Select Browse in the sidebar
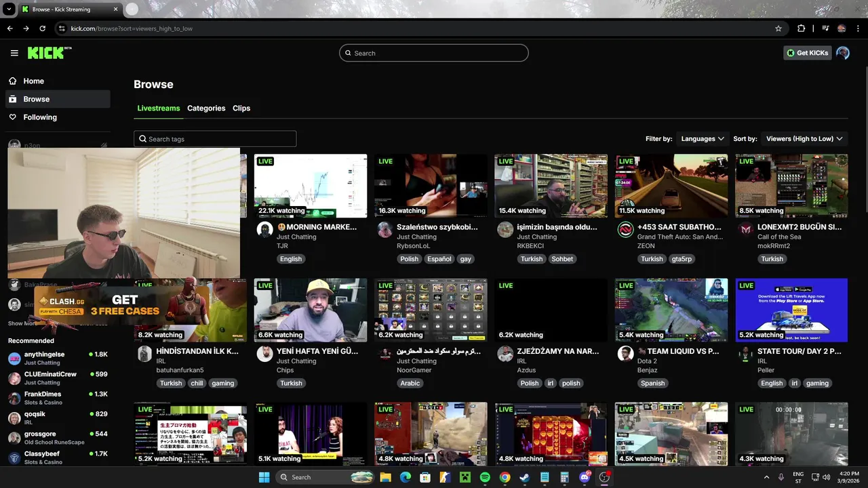This screenshot has height=488, width=868. click(58, 99)
